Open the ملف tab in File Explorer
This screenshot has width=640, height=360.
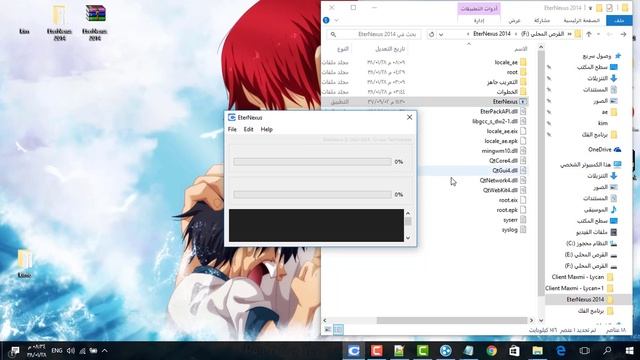point(619,20)
